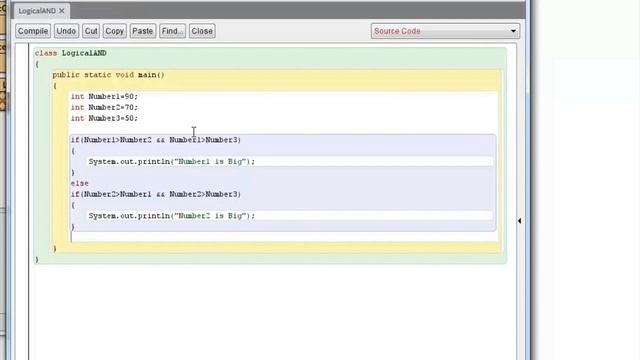Place cursor on 'public static void main()' line
640x360 pixels.
(109, 75)
